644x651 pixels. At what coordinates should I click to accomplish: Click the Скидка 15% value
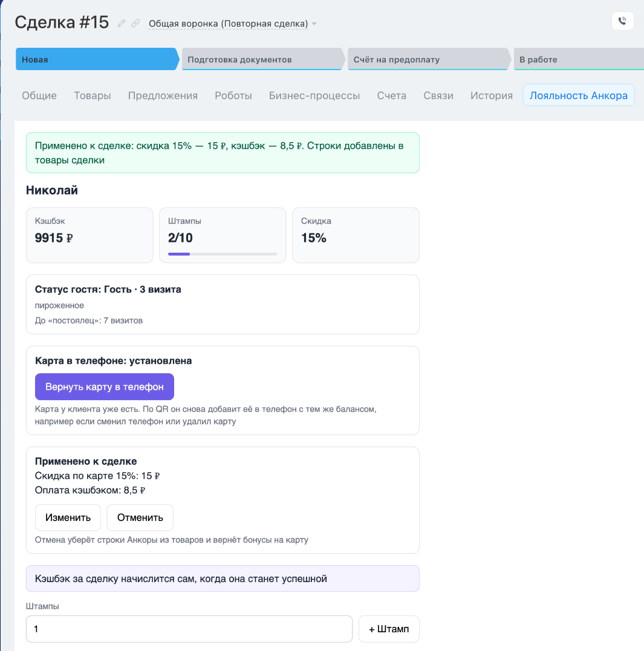coord(314,238)
